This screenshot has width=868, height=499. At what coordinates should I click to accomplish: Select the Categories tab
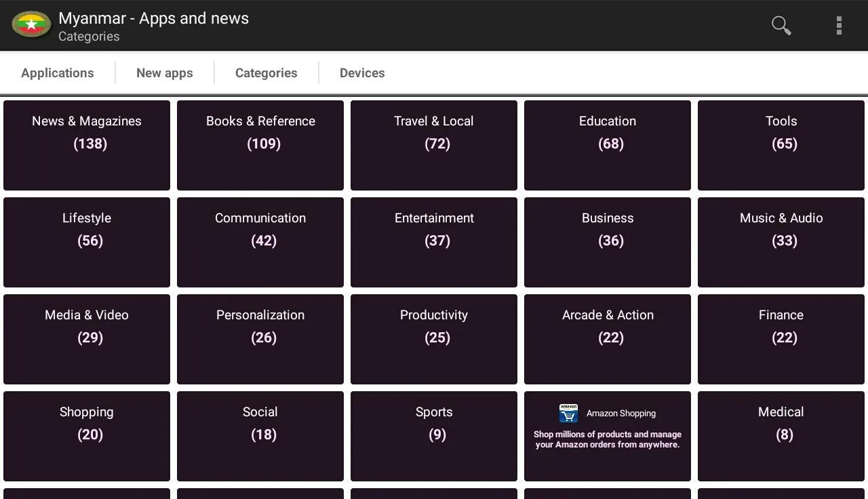pyautogui.click(x=267, y=73)
